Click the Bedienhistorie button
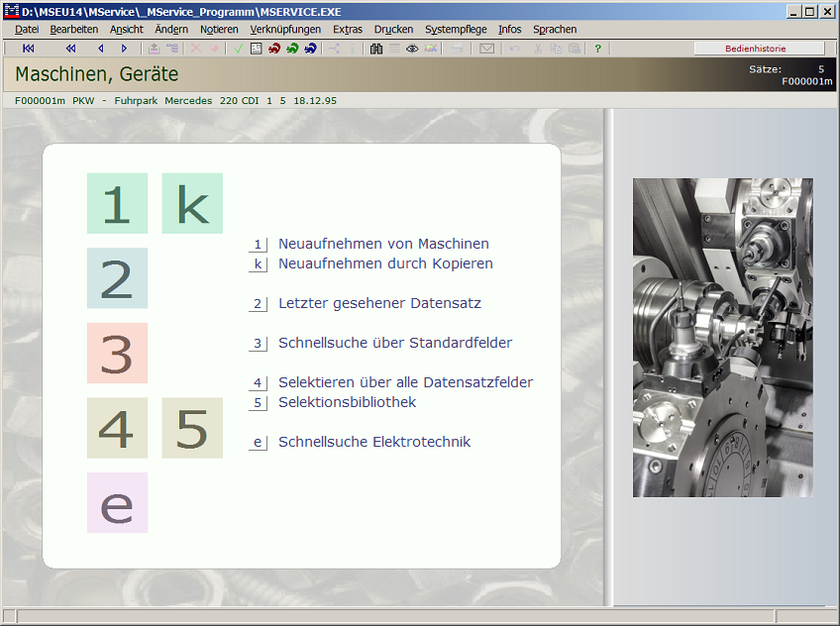The width and height of the screenshot is (840, 626). 759,48
